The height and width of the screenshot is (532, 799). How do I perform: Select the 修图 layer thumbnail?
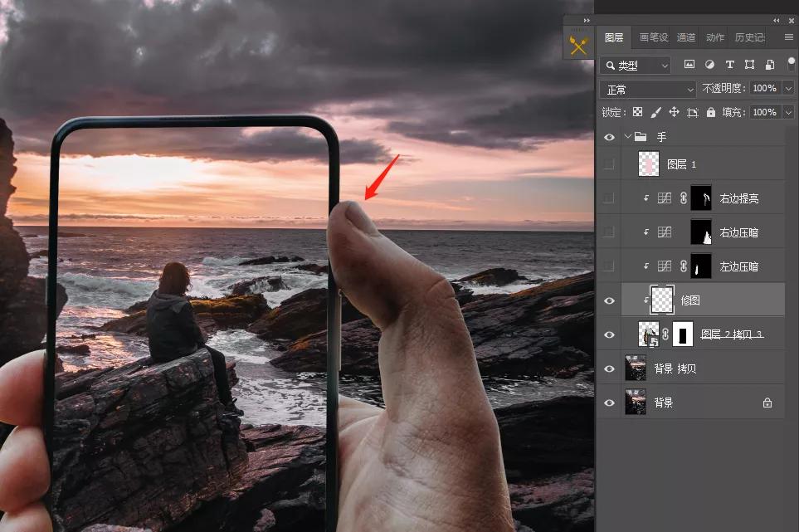[662, 300]
